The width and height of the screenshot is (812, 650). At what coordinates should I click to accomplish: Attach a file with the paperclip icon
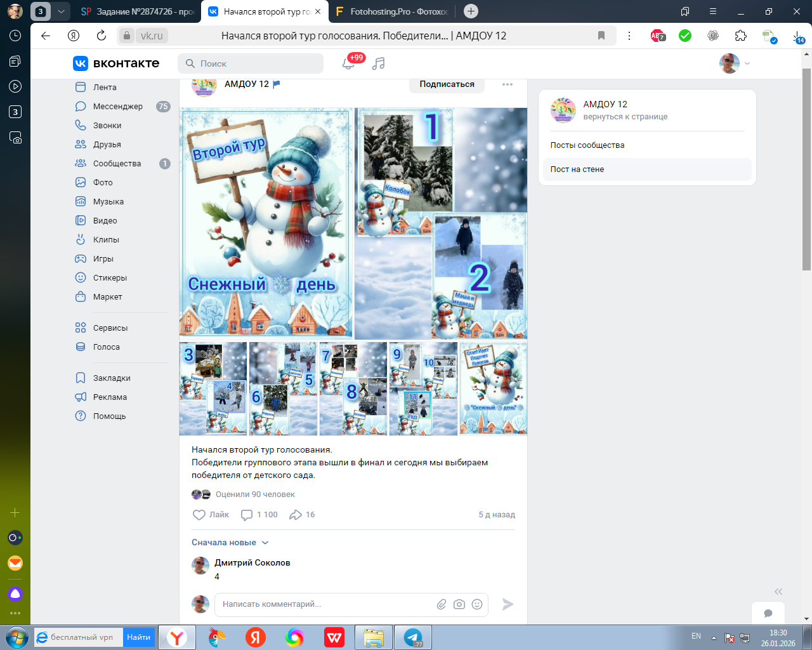click(442, 604)
